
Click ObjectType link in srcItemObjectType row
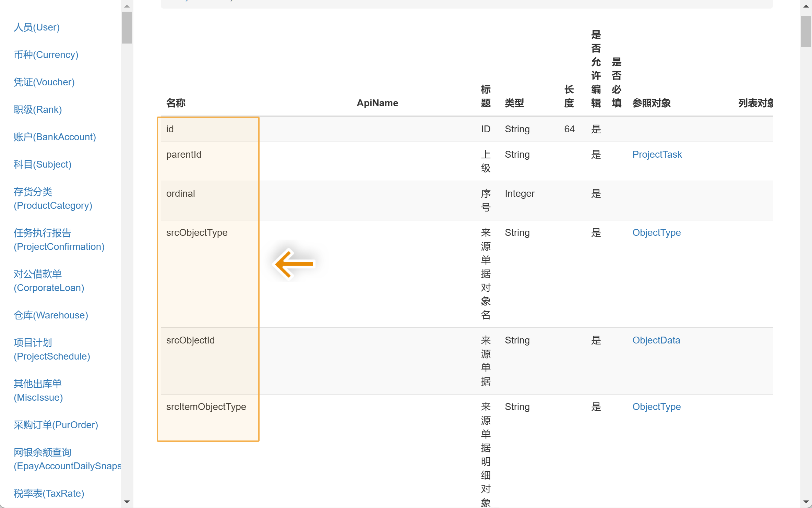tap(656, 407)
